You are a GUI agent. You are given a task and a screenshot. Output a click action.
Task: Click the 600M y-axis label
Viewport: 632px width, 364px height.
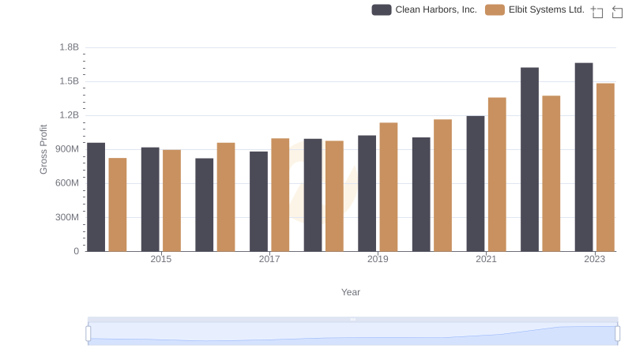pos(67,183)
